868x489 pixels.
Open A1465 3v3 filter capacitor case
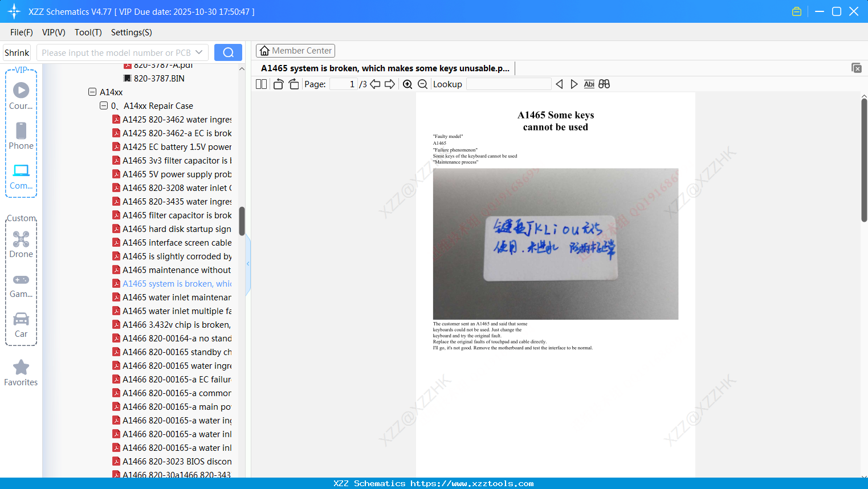[172, 160]
